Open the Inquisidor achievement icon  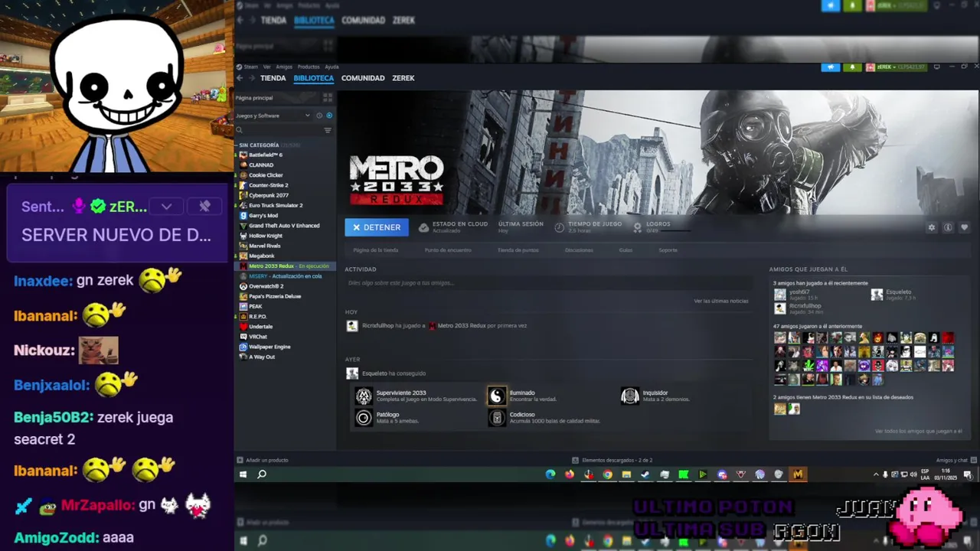(629, 396)
